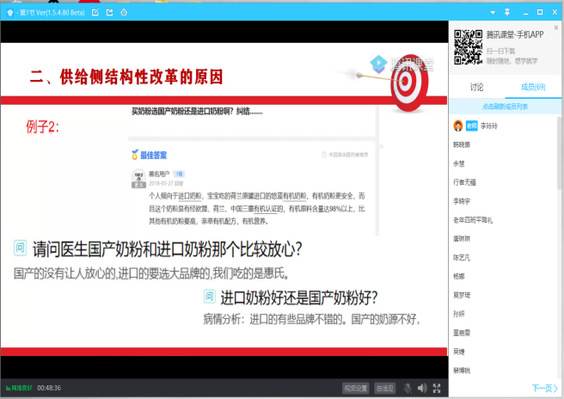This screenshot has width=564, height=399.
Task: Pin the window with the pushpin icon
Action: point(507,12)
